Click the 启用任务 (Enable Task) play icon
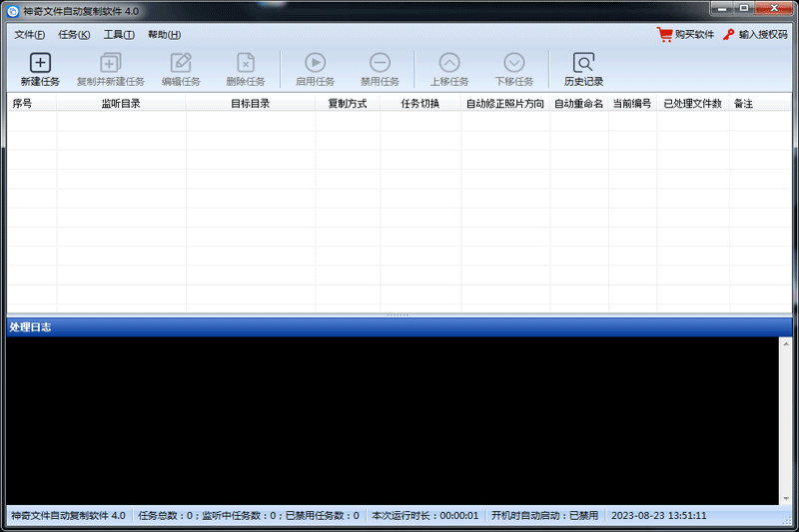The width and height of the screenshot is (799, 532). [x=315, y=63]
